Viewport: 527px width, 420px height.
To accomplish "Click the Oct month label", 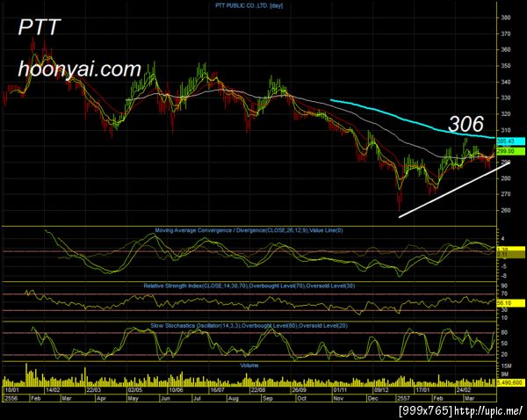I will [302, 399].
